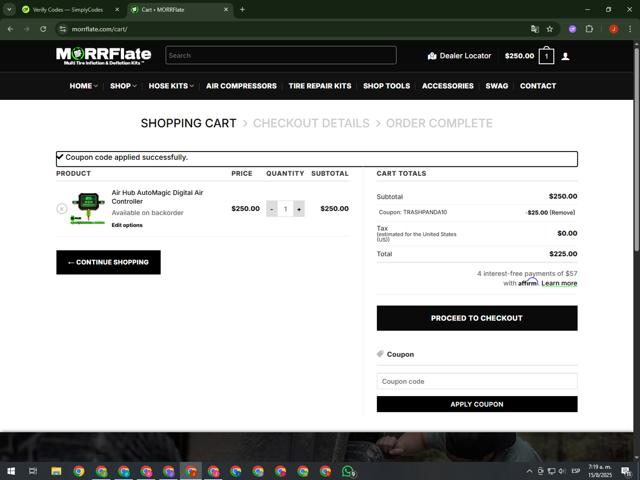The width and height of the screenshot is (640, 480).
Task: Show hidden system tray icons
Action: pyautogui.click(x=529, y=471)
